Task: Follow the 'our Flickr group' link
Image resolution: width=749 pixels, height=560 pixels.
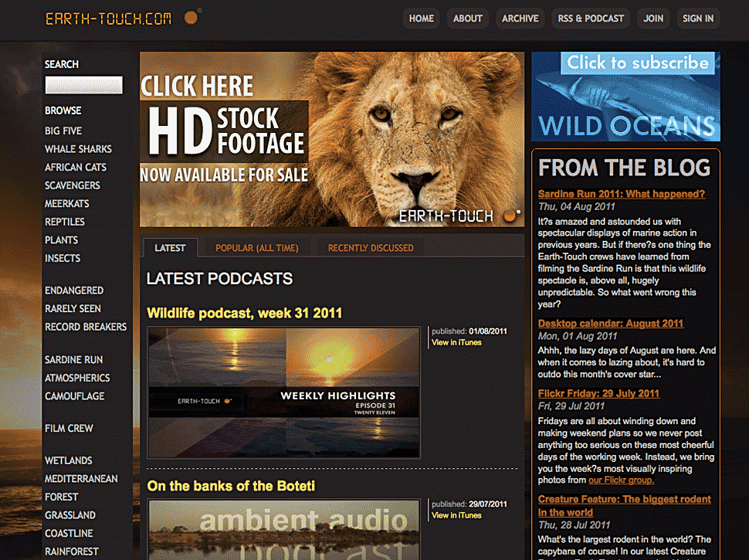Action: coord(622,480)
